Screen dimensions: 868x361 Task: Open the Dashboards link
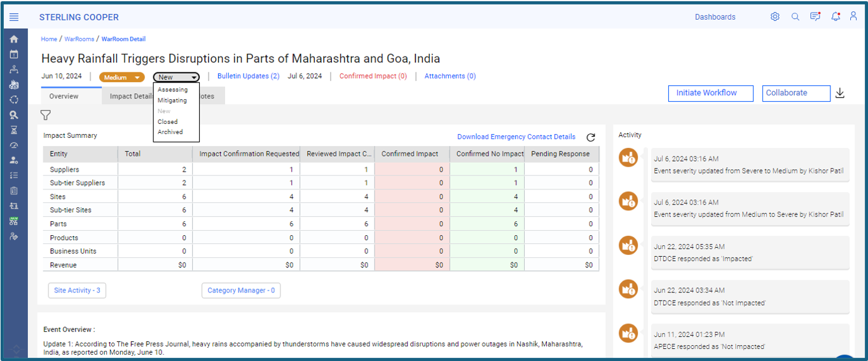pos(715,17)
